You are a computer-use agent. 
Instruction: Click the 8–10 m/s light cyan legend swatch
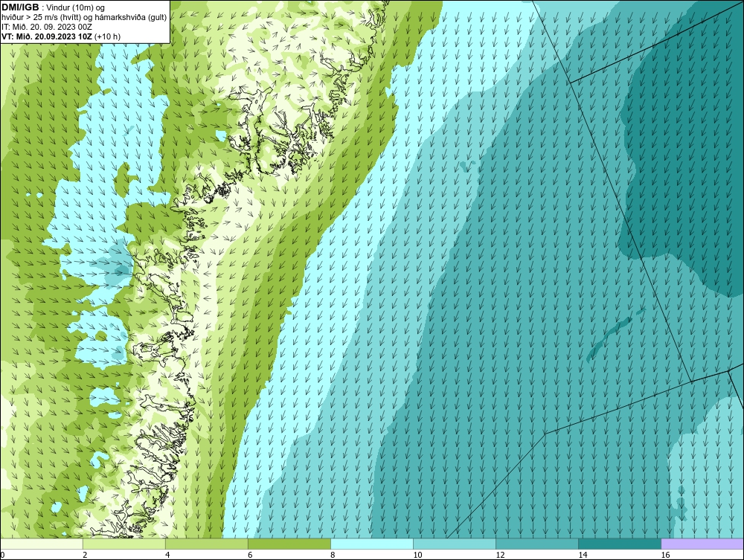tap(372, 544)
